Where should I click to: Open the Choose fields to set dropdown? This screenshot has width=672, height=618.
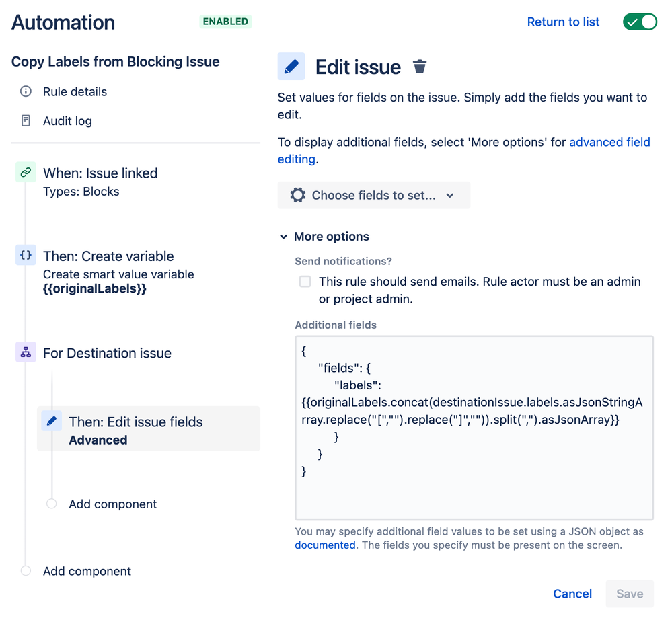(x=374, y=195)
